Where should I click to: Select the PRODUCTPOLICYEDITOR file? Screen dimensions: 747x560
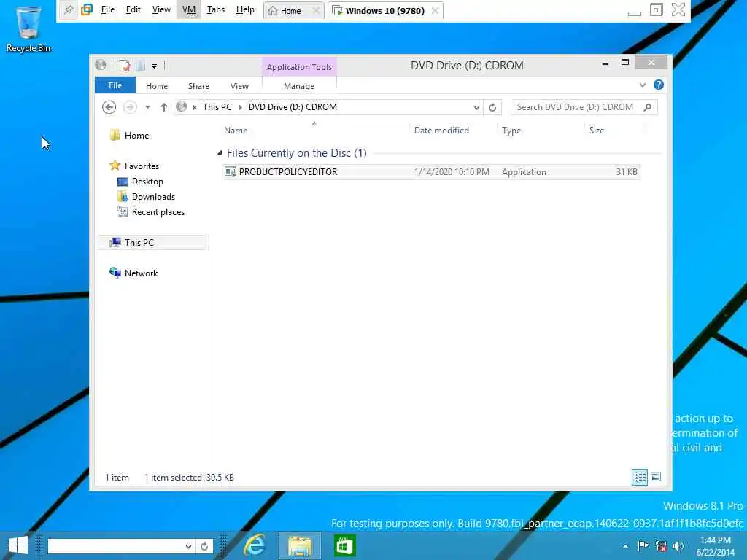coord(431,172)
